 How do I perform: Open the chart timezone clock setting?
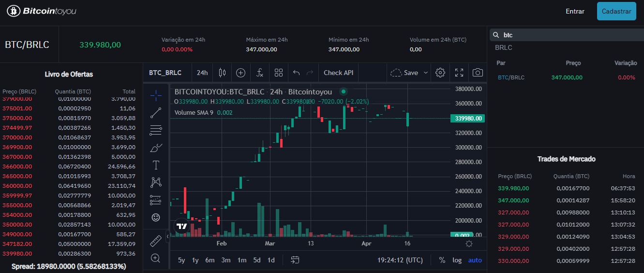(400, 260)
